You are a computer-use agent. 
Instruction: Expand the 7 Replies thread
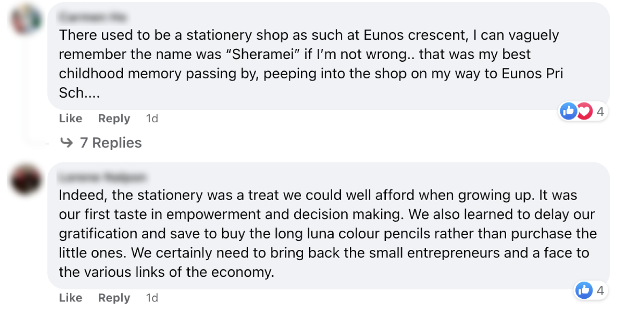point(111,142)
